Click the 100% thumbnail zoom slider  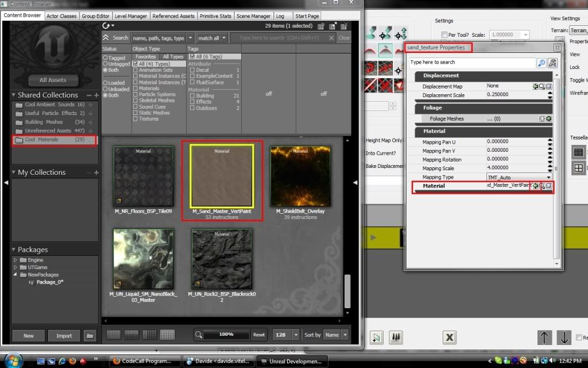(x=226, y=334)
